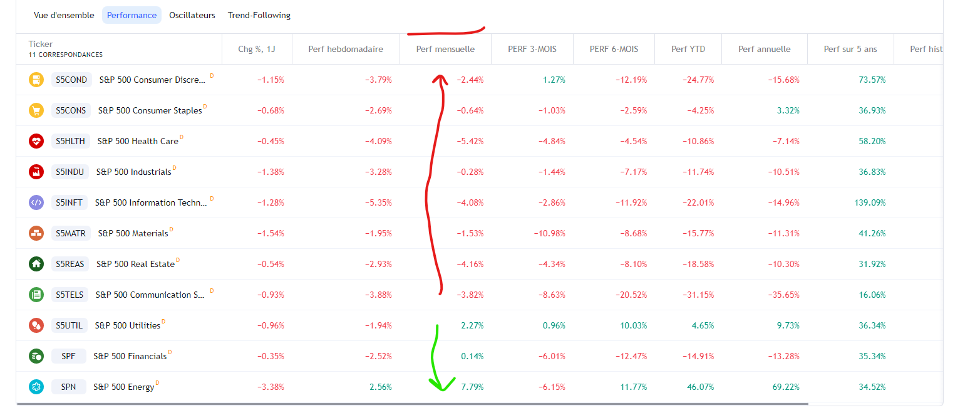Click the Materials bricks icon
Image resolution: width=980 pixels, height=420 pixels.
[x=36, y=233]
